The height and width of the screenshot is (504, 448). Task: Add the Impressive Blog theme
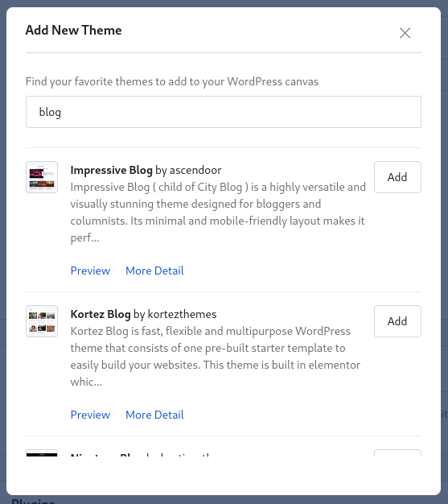397,177
